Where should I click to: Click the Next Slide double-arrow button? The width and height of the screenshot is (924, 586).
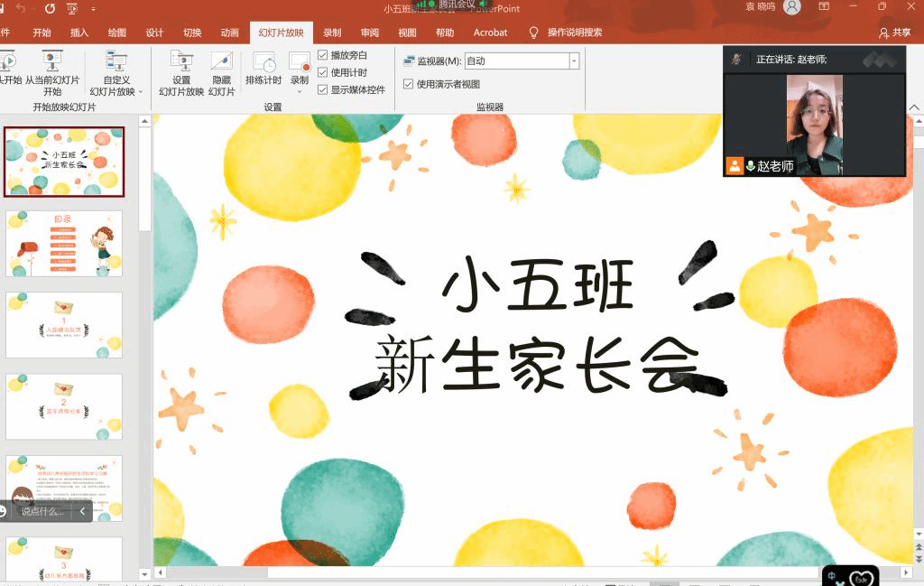(x=919, y=559)
